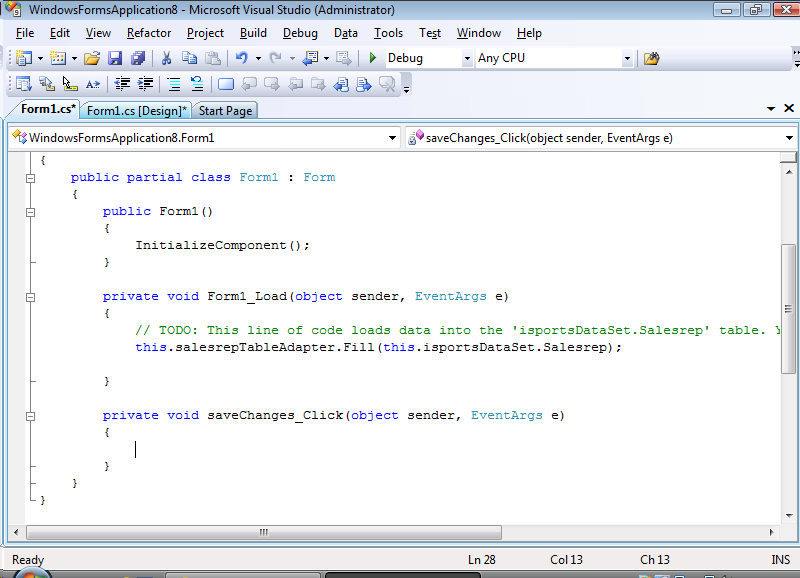Collapse the Form1() constructor region

(x=31, y=212)
